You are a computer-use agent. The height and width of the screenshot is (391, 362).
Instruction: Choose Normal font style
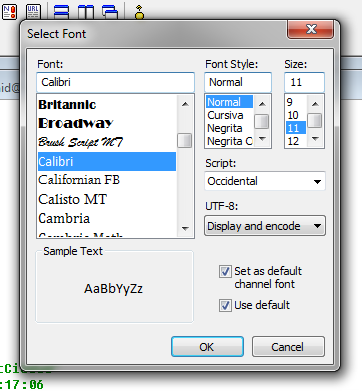[229, 102]
